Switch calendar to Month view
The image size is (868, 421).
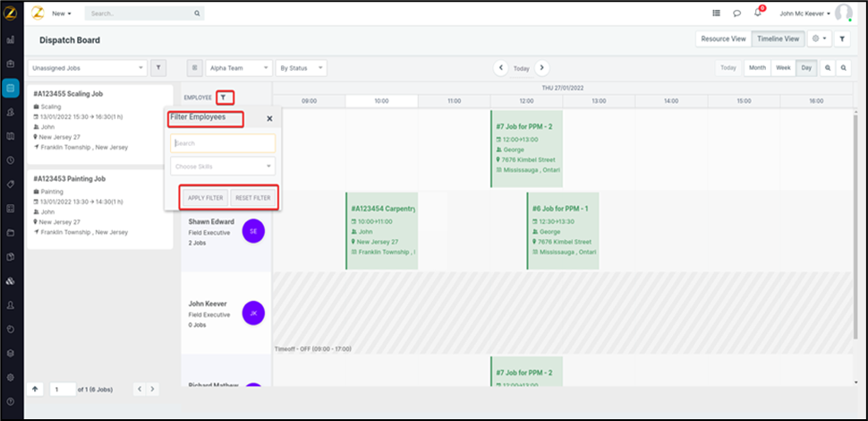(x=757, y=68)
